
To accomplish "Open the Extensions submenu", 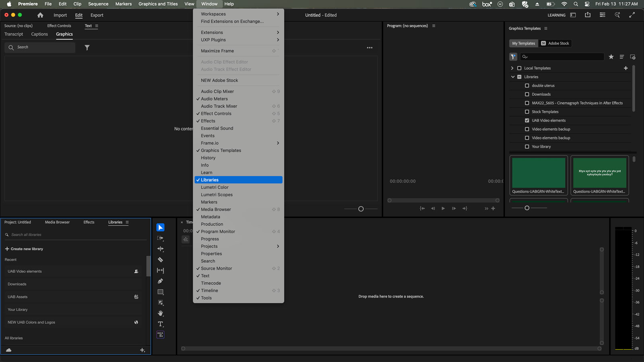I will [238, 33].
